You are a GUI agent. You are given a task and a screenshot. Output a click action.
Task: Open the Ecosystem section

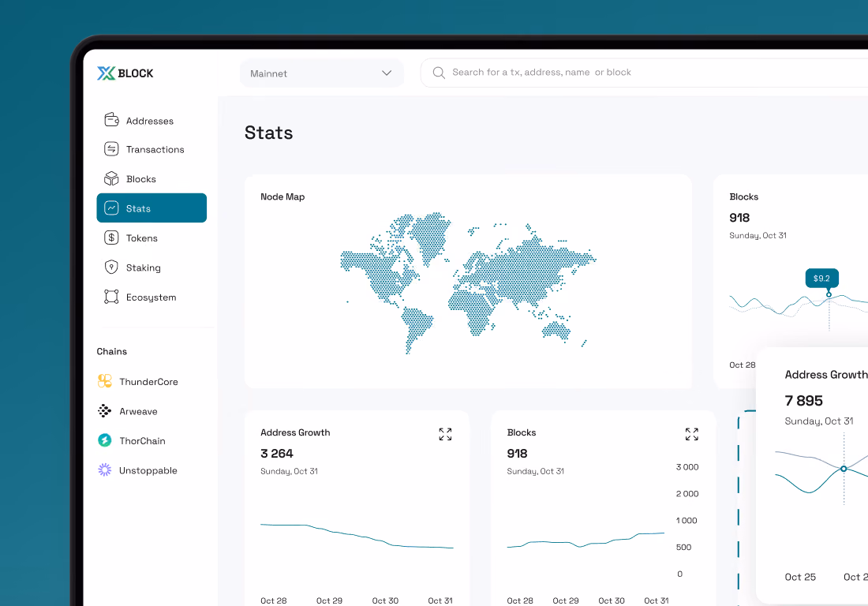pos(152,297)
